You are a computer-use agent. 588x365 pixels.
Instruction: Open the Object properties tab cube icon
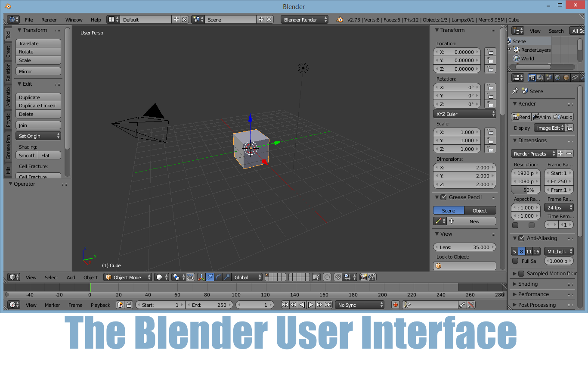pyautogui.click(x=565, y=78)
